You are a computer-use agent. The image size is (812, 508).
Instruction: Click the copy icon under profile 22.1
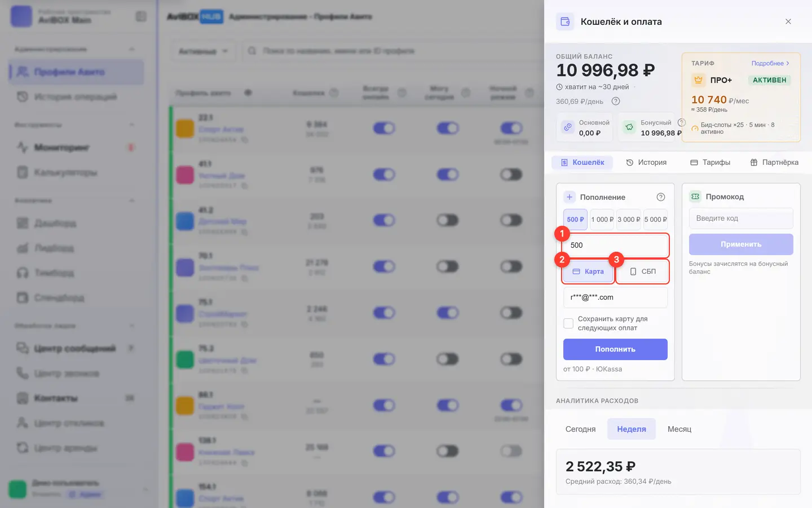coord(245,139)
